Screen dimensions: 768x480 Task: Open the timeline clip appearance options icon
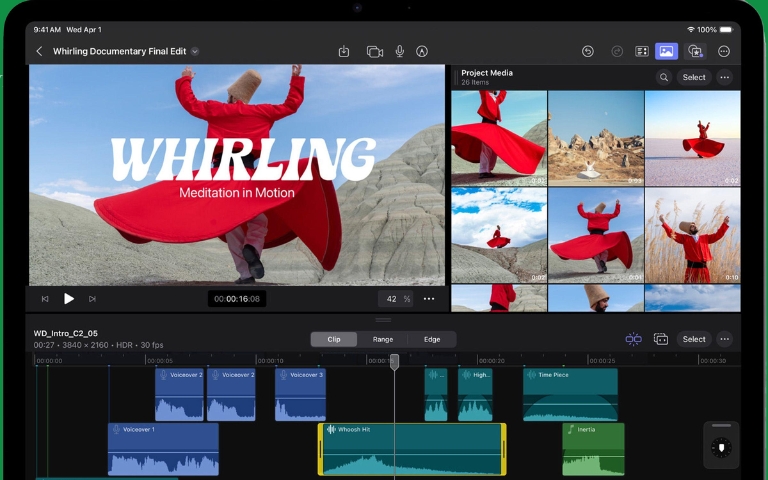click(x=661, y=339)
